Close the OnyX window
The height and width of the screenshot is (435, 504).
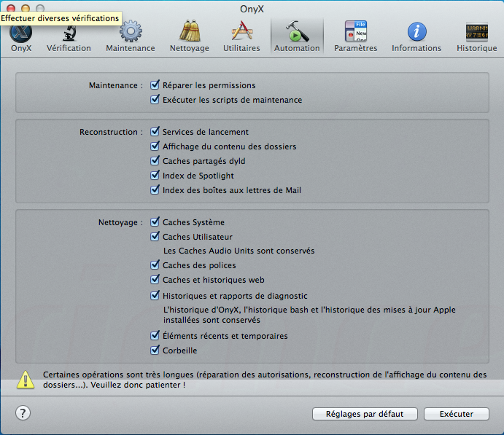coord(11,8)
